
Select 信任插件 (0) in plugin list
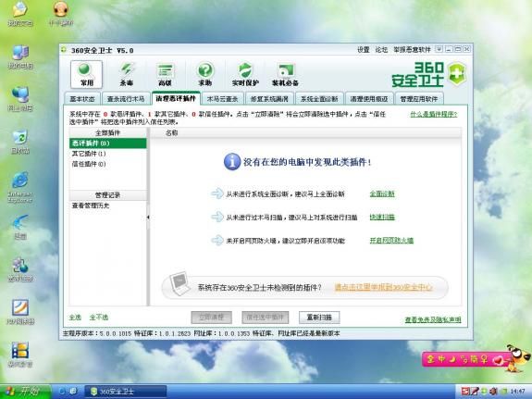pos(108,164)
